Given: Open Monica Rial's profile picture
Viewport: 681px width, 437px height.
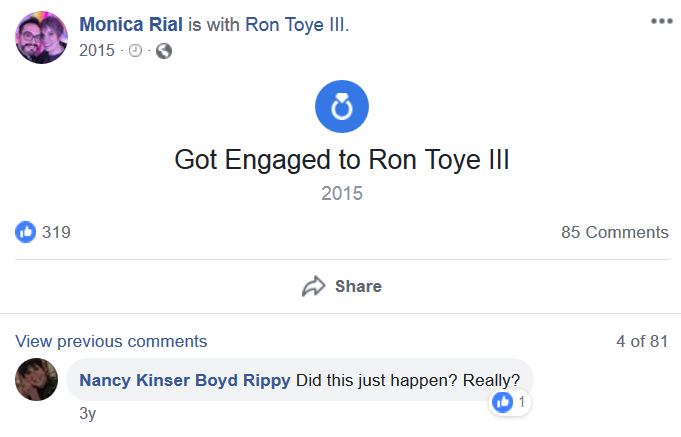Looking at the screenshot, I should (42, 37).
